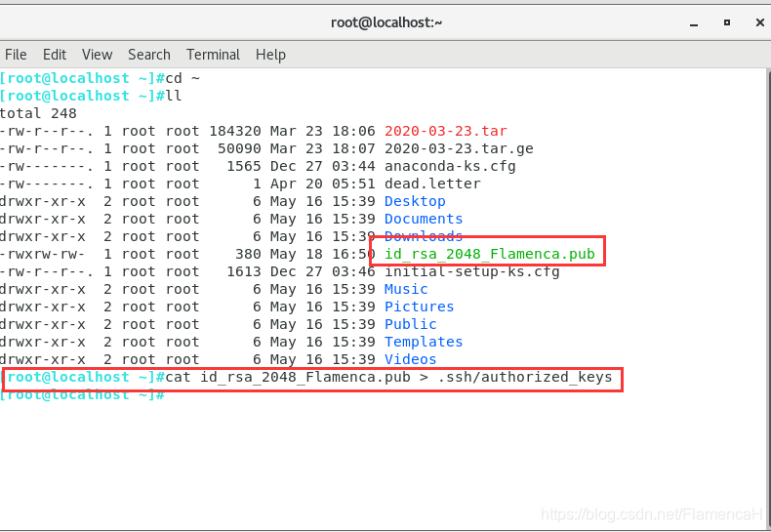Viewport: 771px width, 532px height.
Task: Minimize the terminal window
Action: pyautogui.click(x=694, y=22)
